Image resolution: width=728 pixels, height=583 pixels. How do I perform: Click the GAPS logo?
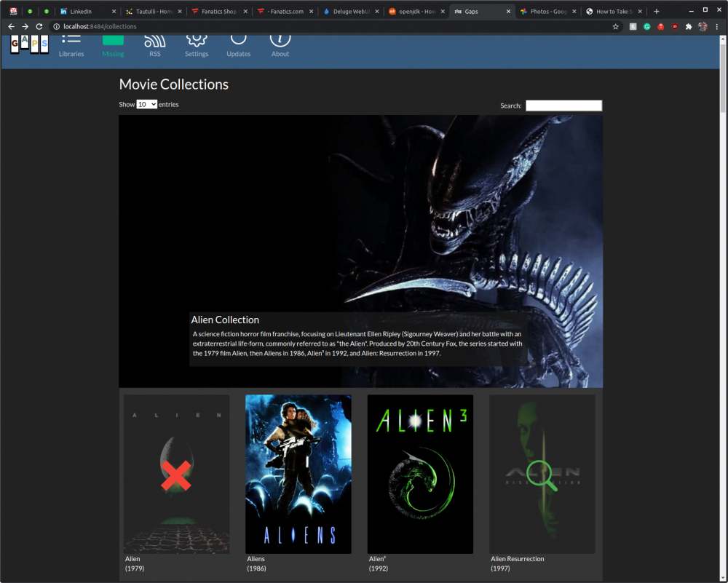click(29, 44)
